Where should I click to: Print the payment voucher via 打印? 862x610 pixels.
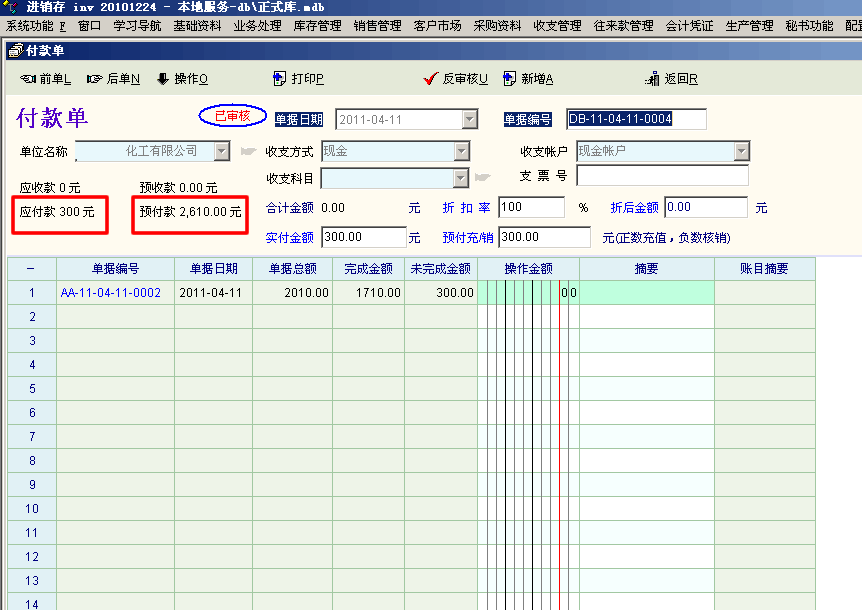pos(281,79)
